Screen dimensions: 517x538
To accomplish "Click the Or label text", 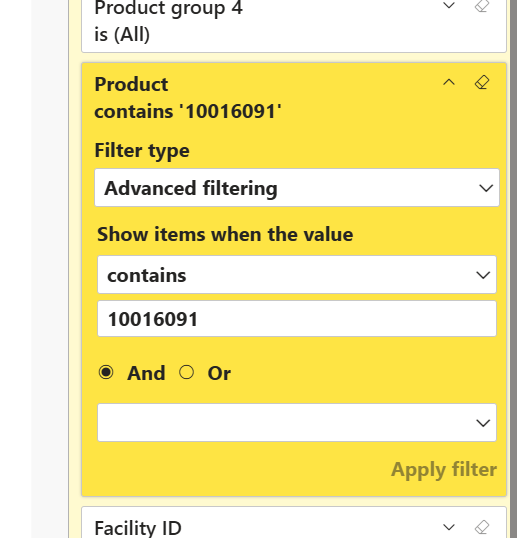I will point(219,373).
